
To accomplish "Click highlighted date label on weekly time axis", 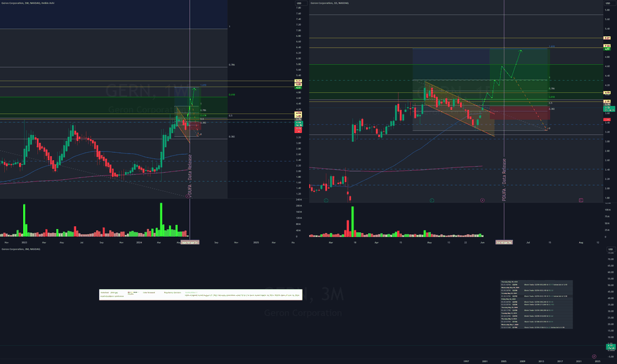I will (x=190, y=242).
